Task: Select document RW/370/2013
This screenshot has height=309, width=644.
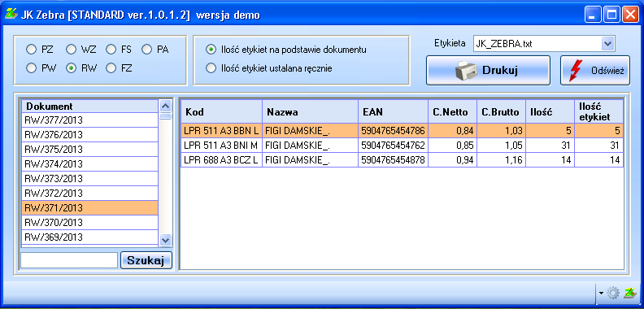Action: [x=89, y=223]
